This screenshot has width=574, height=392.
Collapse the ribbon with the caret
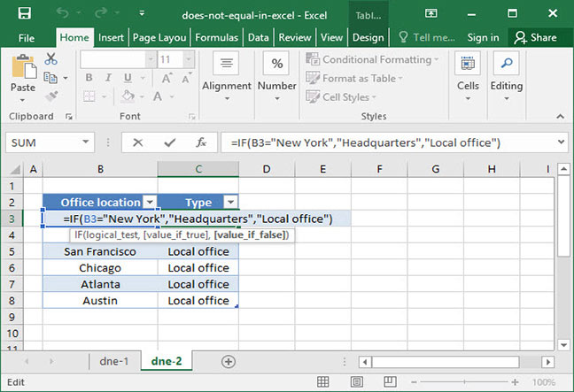[x=560, y=116]
